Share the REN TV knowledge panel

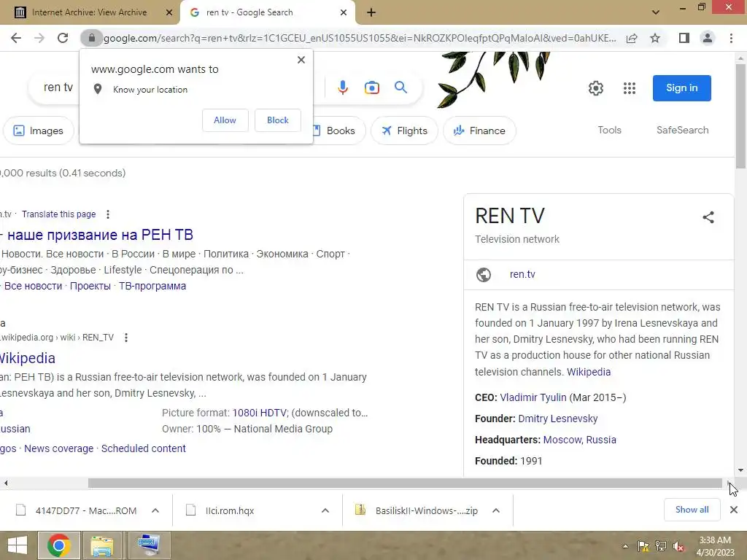click(x=708, y=217)
